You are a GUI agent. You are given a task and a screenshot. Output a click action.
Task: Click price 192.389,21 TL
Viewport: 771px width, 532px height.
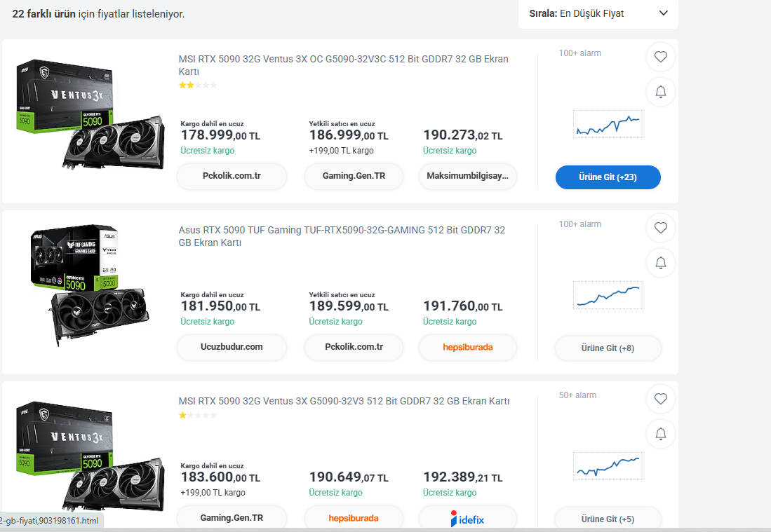(x=463, y=477)
